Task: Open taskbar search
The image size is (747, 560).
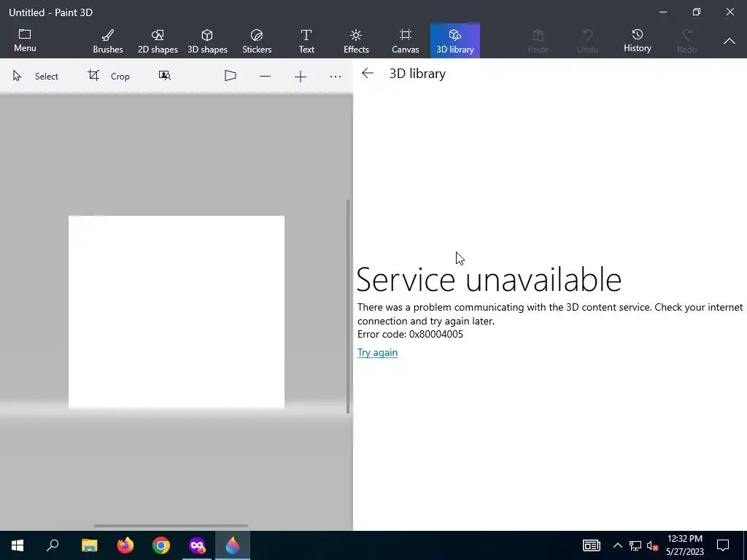Action: click(x=53, y=545)
